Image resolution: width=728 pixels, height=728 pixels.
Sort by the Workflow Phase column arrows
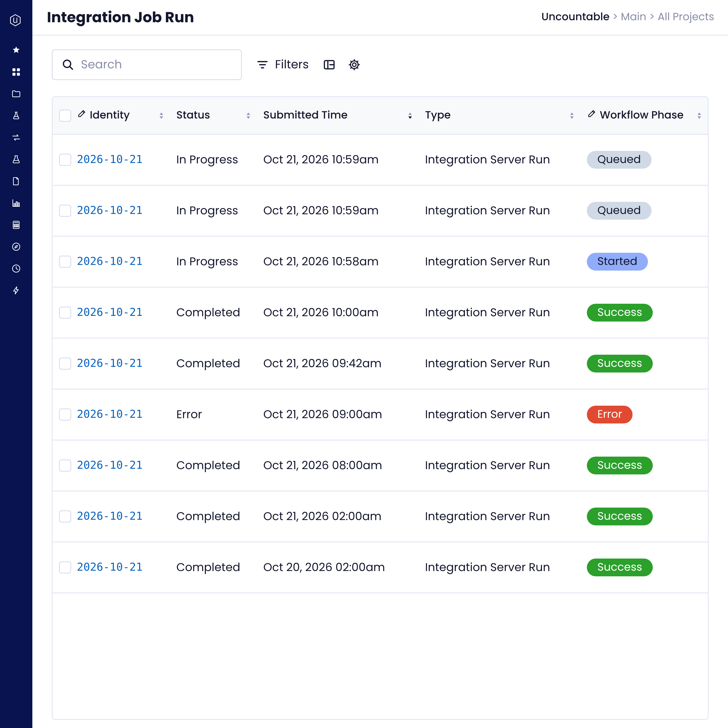coord(699,116)
